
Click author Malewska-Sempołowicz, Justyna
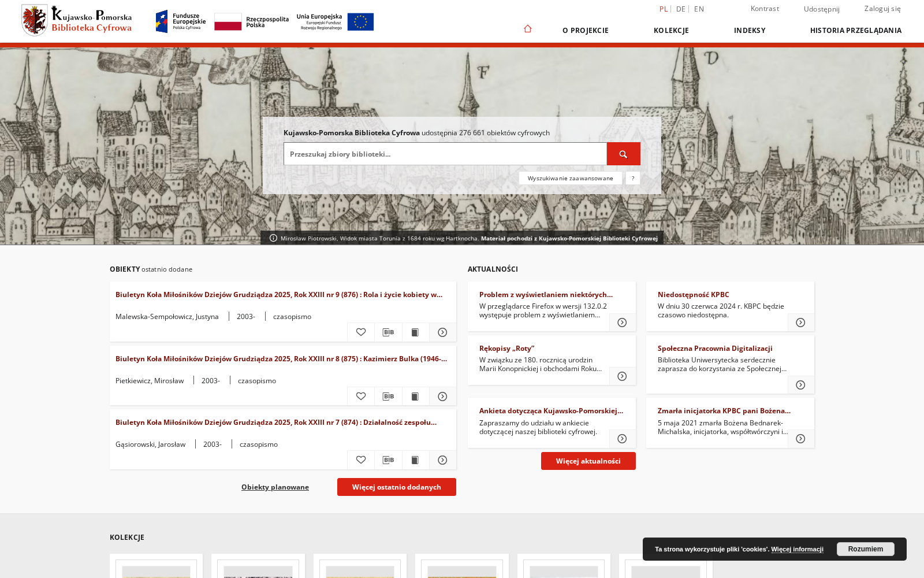pyautogui.click(x=167, y=317)
